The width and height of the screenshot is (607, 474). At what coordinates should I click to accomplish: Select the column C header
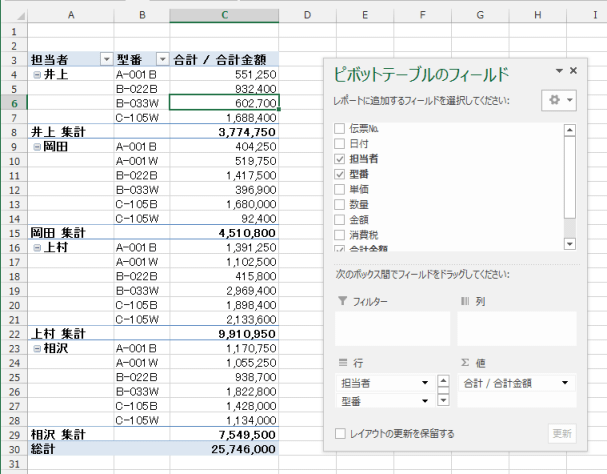[x=224, y=15]
